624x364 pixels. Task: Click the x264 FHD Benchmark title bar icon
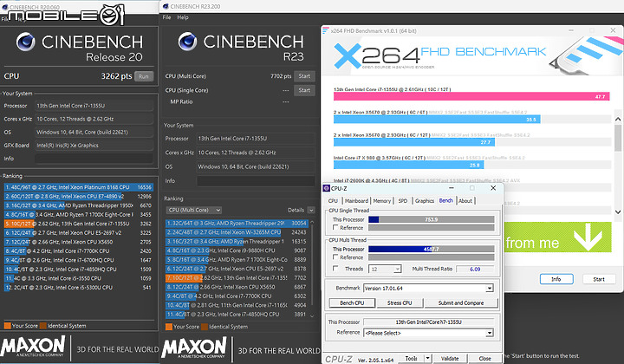coord(326,30)
